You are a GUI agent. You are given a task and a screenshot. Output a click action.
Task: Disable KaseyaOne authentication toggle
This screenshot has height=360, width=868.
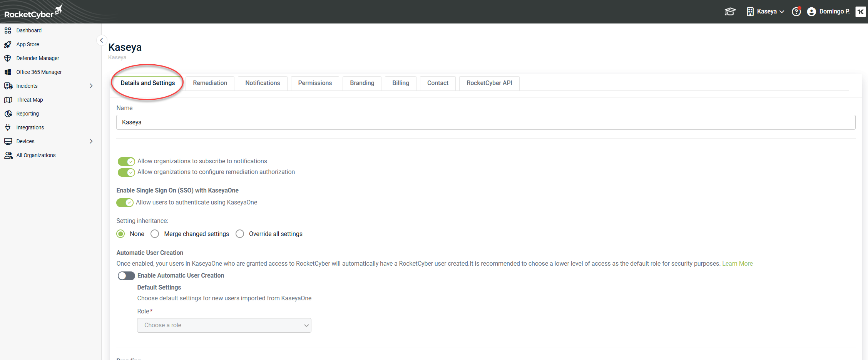(125, 203)
